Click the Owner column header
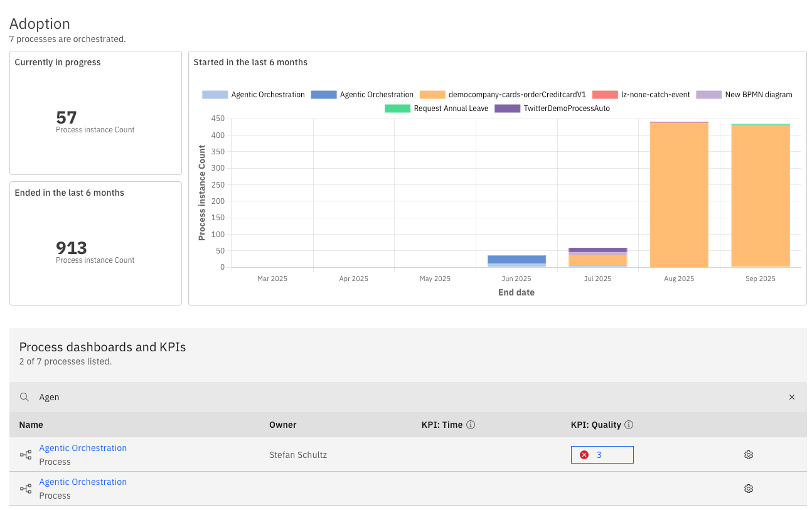Viewport: 812px width, 510px height. (x=282, y=425)
